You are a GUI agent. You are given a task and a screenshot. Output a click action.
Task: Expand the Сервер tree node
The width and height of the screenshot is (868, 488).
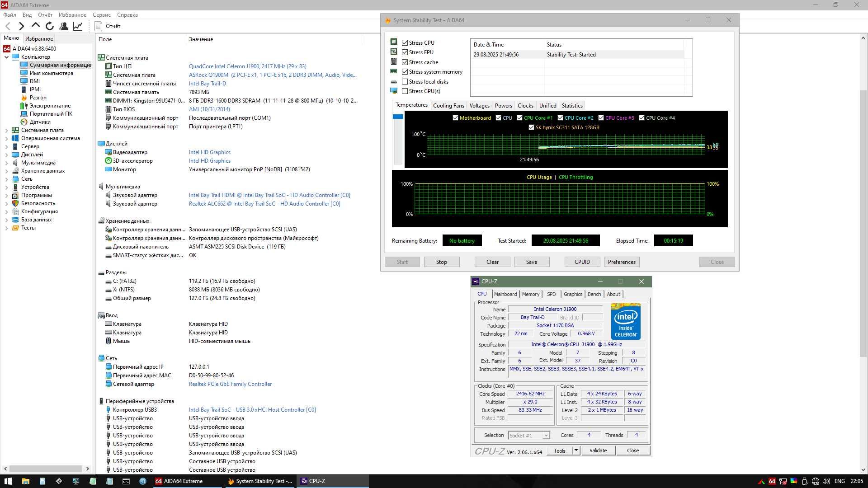(6, 146)
